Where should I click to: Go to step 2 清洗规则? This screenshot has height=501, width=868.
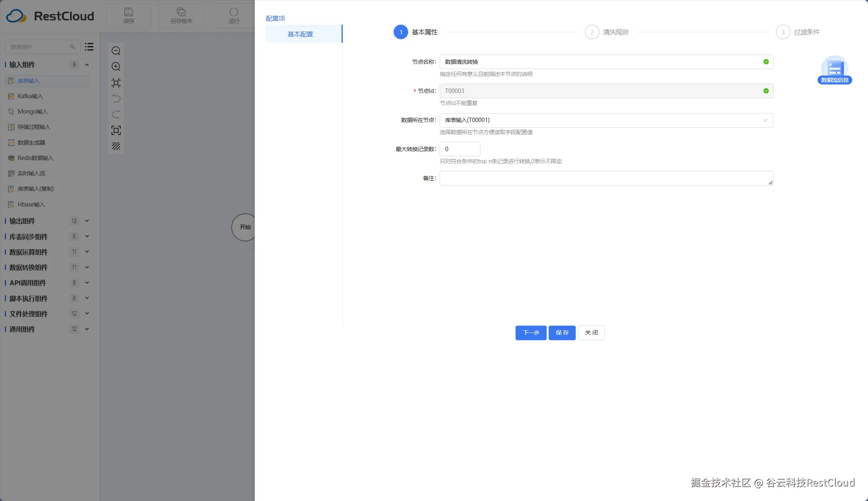click(x=607, y=32)
